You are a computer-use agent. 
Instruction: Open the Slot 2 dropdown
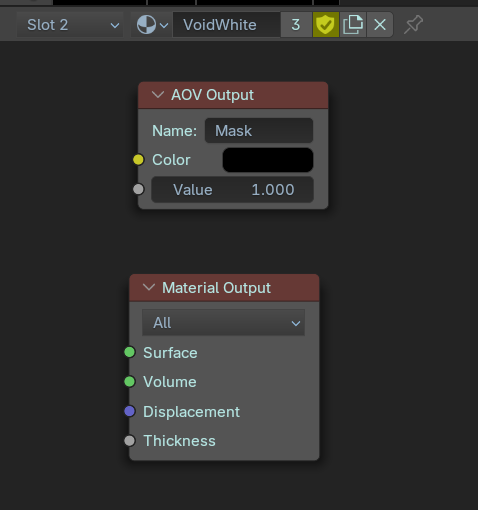pos(70,25)
